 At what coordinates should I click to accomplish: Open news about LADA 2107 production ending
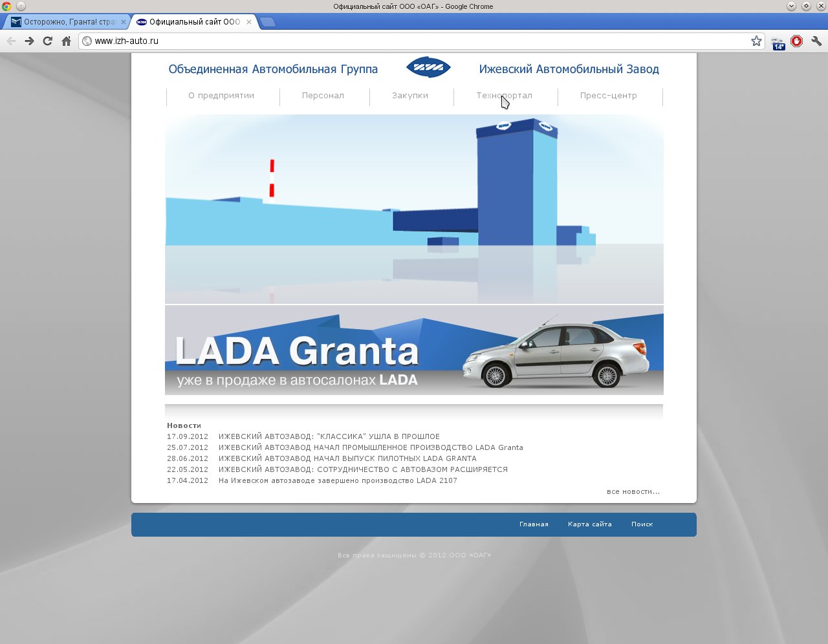[338, 480]
